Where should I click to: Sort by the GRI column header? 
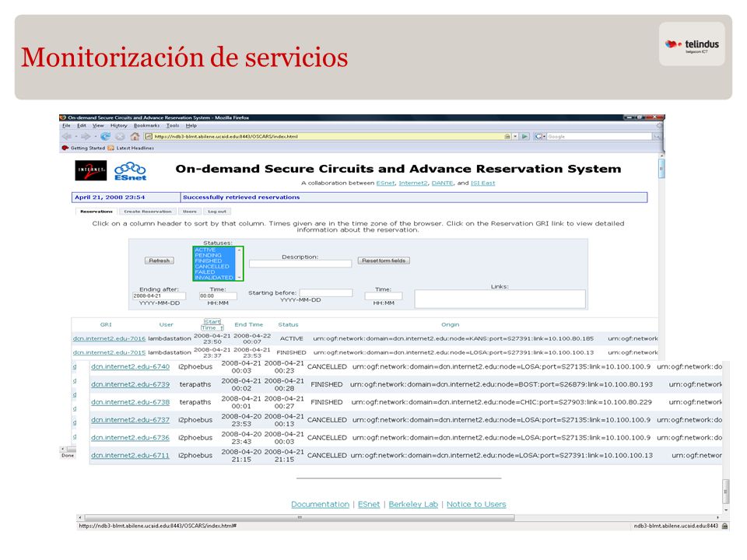[106, 325]
